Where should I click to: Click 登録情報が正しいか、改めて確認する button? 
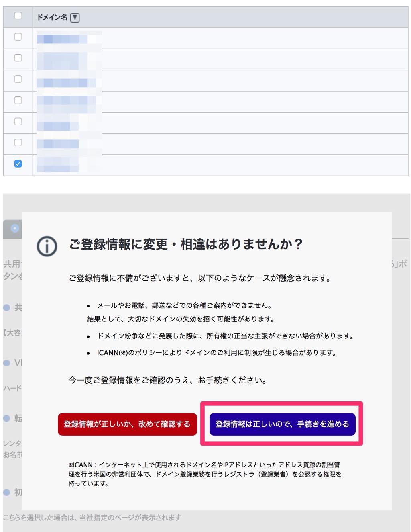point(128,424)
